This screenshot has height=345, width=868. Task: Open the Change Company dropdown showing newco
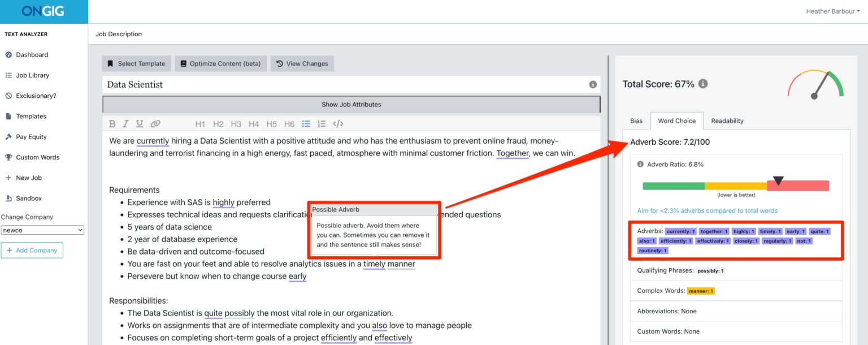pos(42,230)
